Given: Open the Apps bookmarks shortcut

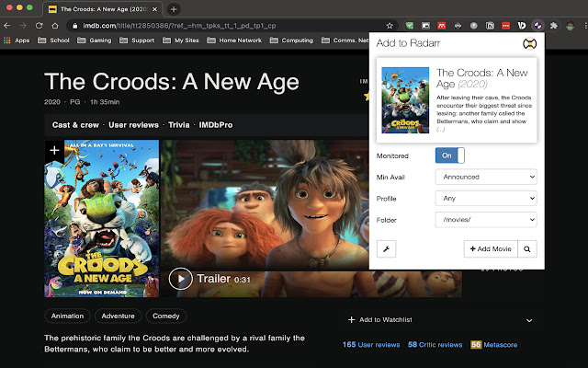Looking at the screenshot, I should point(17,40).
